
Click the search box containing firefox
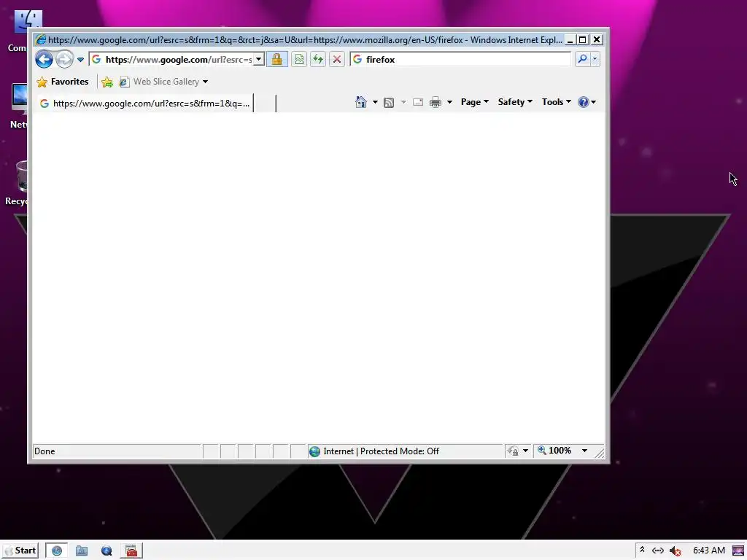tap(460, 60)
